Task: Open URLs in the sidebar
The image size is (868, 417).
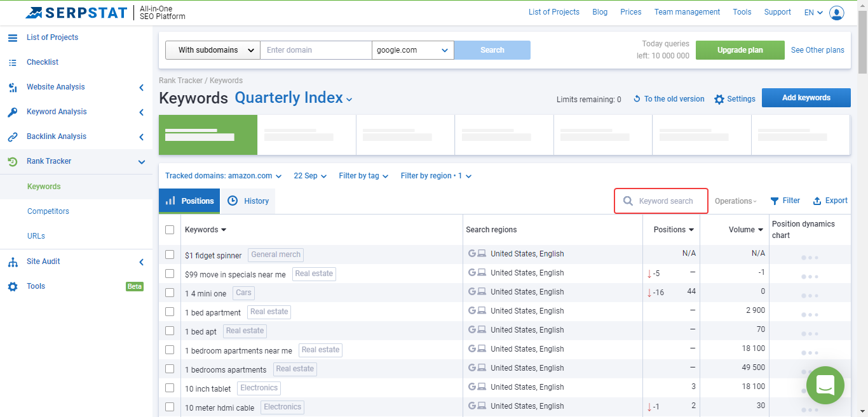Action: [x=36, y=236]
